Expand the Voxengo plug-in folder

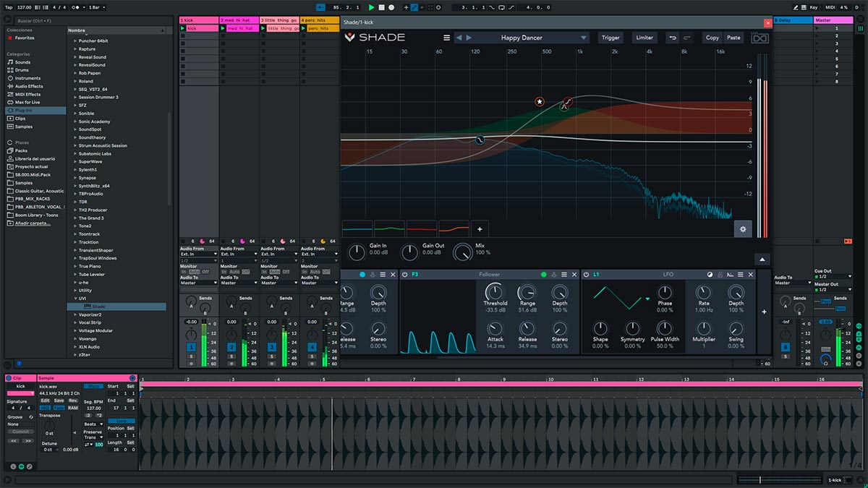(x=75, y=338)
